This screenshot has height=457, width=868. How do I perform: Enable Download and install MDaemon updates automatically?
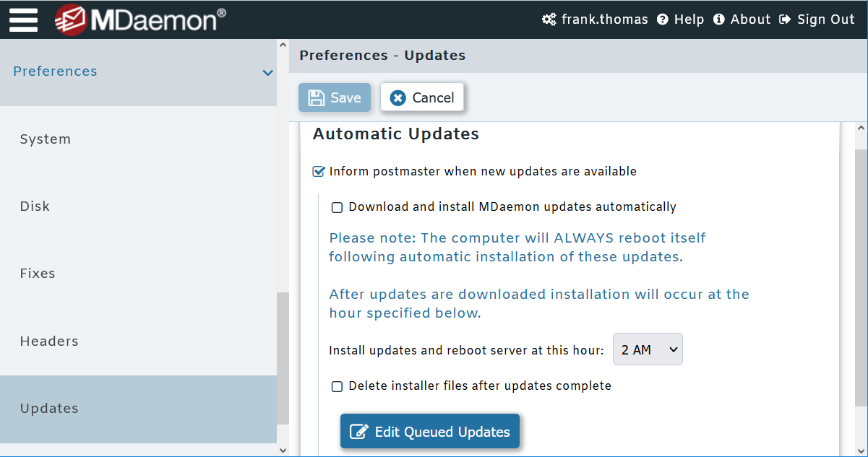tap(337, 206)
